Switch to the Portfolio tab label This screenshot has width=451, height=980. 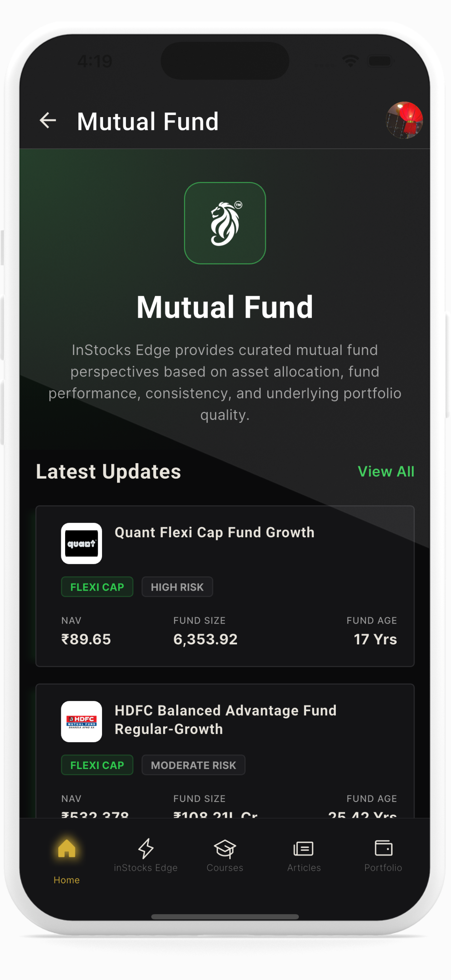click(383, 868)
